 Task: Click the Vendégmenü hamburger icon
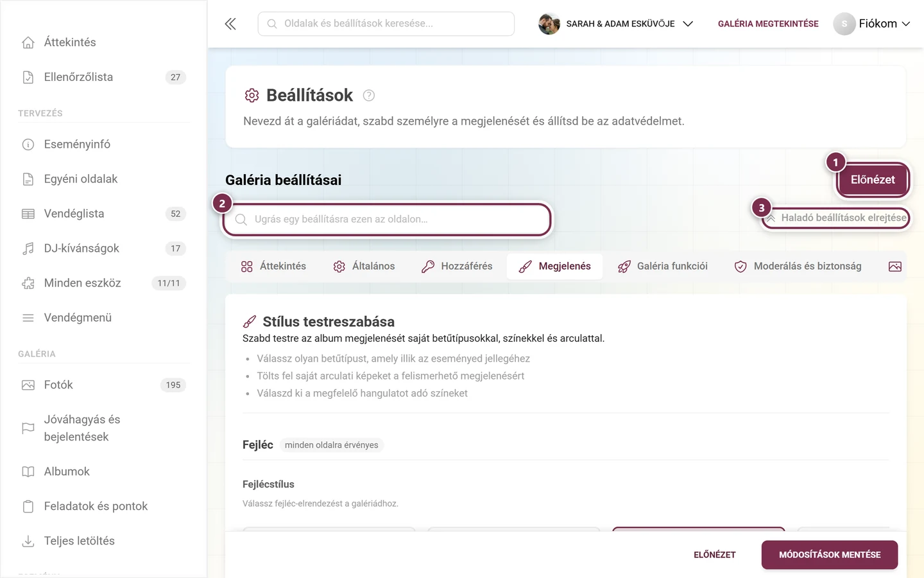click(x=28, y=318)
